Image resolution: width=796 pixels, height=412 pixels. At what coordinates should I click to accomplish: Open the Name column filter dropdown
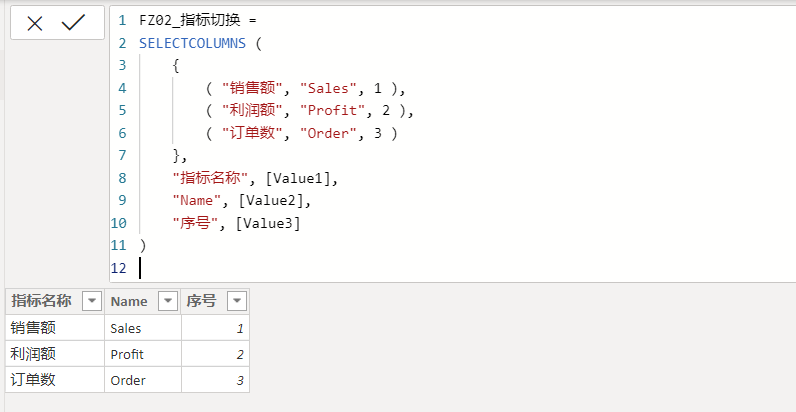168,301
